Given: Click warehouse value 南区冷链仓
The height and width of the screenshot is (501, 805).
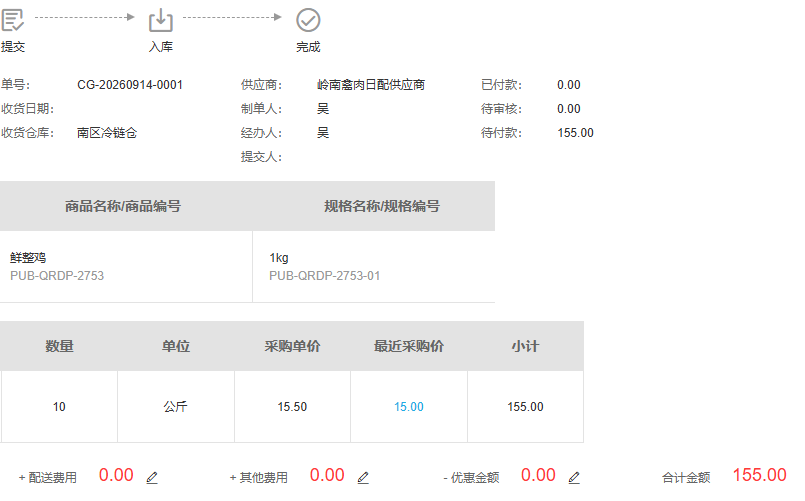Looking at the screenshot, I should click(x=107, y=133).
